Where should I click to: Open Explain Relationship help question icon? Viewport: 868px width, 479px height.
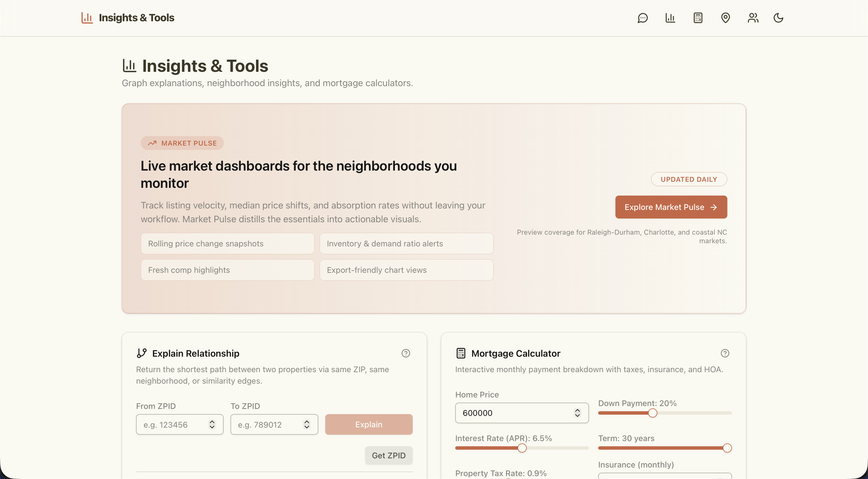click(406, 353)
